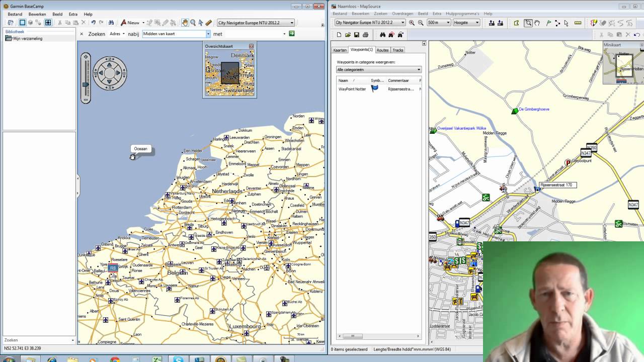Click the save disk icon in MapSource

pyautogui.click(x=356, y=35)
